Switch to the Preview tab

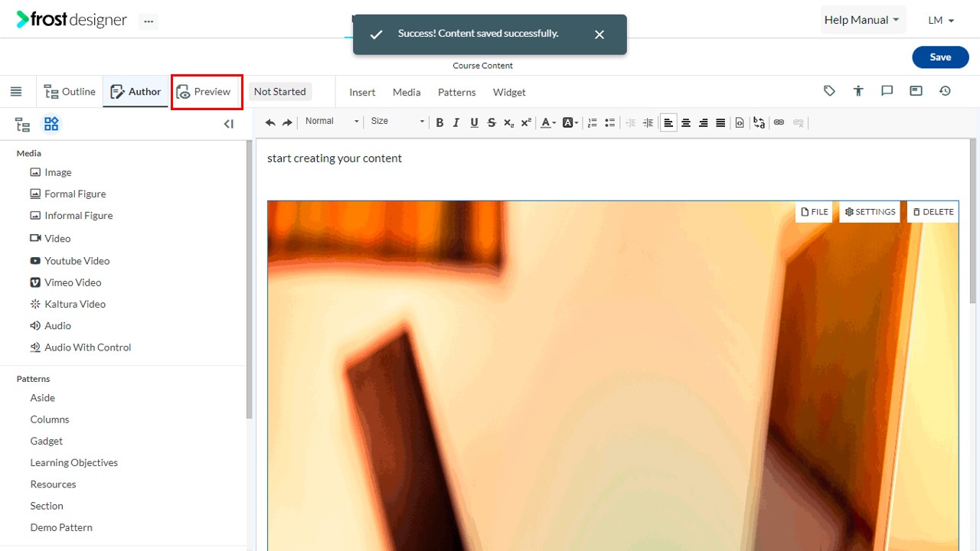point(204,92)
